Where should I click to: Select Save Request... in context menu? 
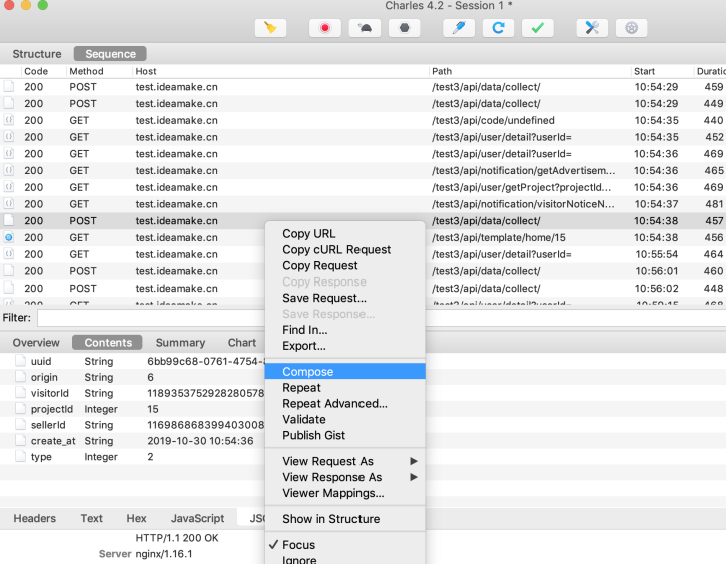click(345, 298)
